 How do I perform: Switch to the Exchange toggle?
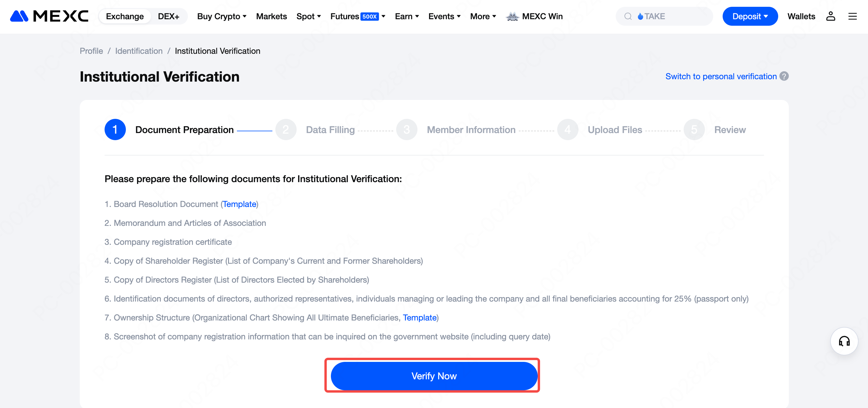pos(125,16)
